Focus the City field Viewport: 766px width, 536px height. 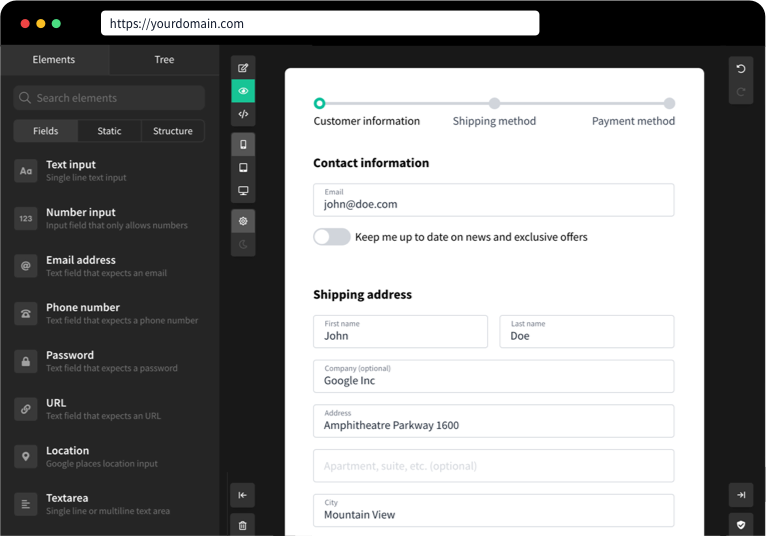[x=494, y=511]
